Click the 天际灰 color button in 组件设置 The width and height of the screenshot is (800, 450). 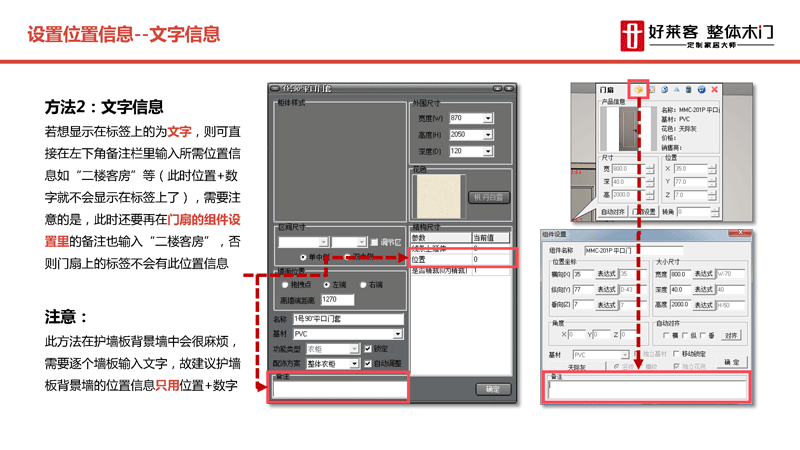click(577, 367)
